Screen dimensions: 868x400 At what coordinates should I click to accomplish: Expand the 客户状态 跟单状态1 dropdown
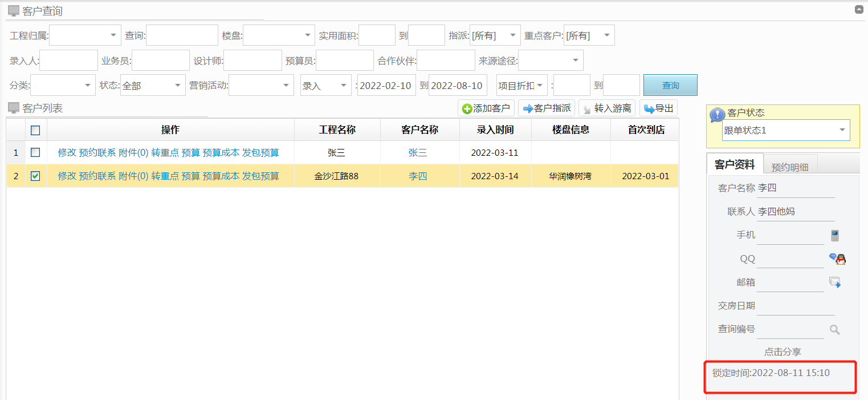click(x=842, y=130)
